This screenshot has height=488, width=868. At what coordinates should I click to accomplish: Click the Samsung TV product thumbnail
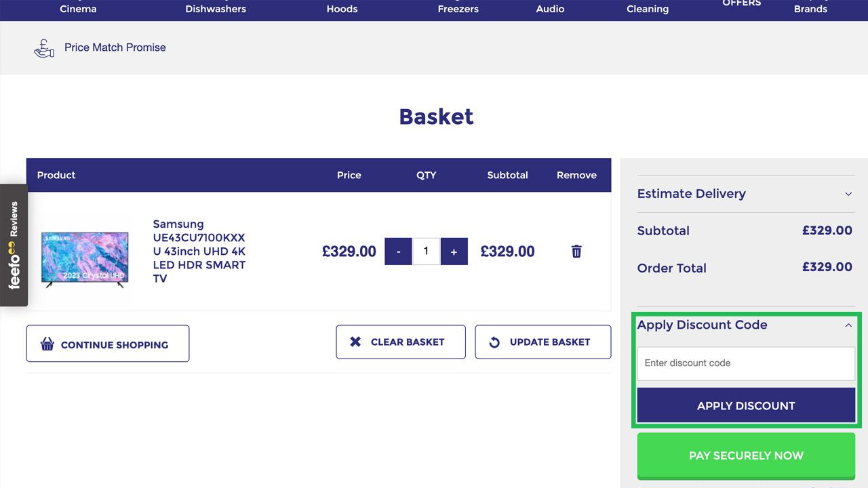(x=85, y=260)
